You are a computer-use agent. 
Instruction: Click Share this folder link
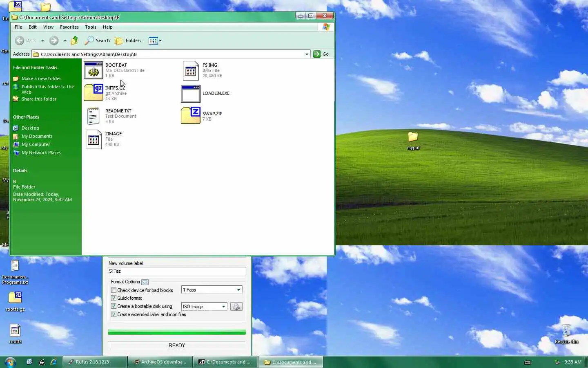coord(39,99)
